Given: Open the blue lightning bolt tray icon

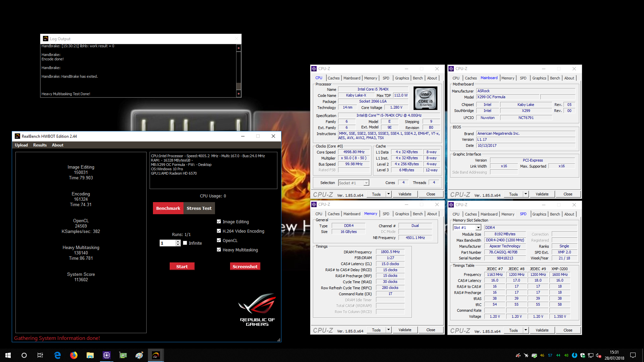Looking at the screenshot, I should point(575,355).
